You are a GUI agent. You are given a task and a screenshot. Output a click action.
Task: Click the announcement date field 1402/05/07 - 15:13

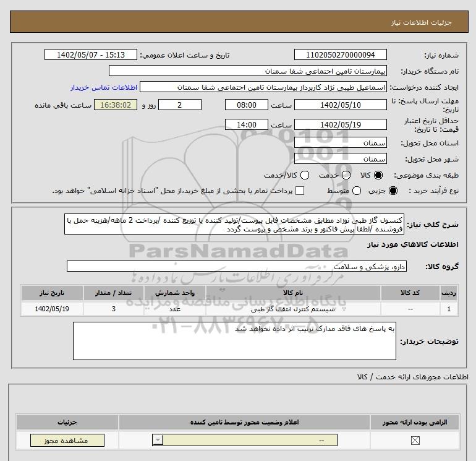click(x=90, y=54)
